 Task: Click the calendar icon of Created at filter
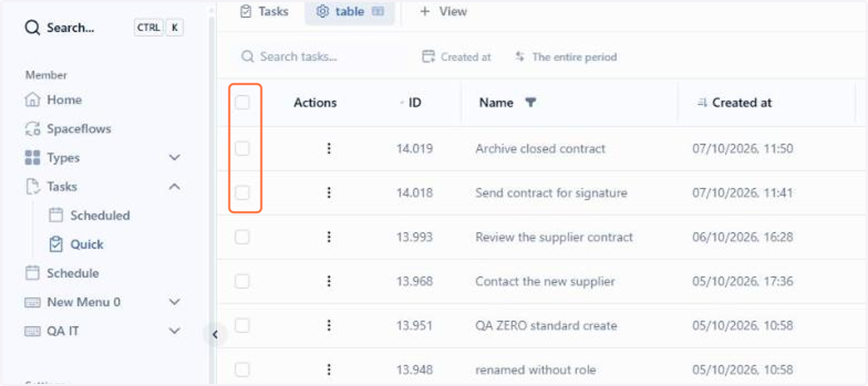point(429,56)
